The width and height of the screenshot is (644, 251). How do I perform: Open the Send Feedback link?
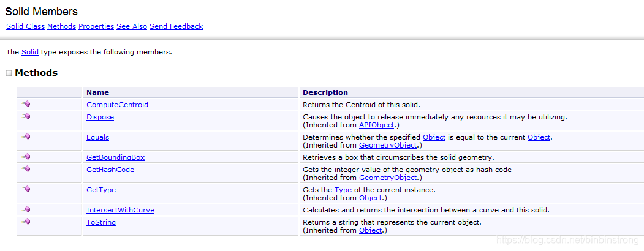coord(176,26)
